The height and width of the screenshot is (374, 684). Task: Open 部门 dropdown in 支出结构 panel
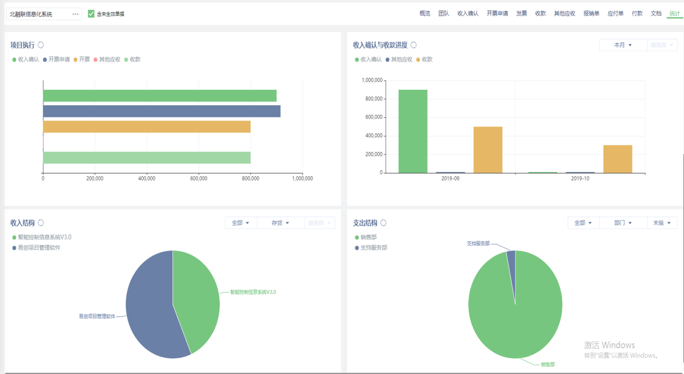[x=623, y=223]
